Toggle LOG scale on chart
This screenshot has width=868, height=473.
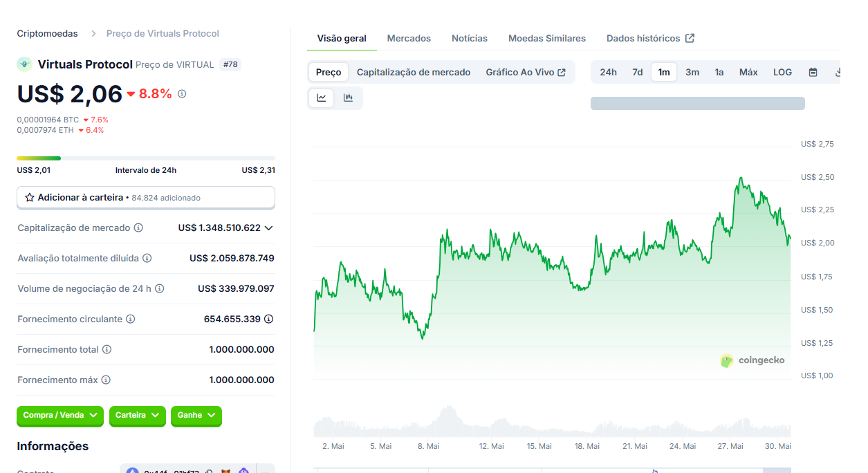(783, 72)
